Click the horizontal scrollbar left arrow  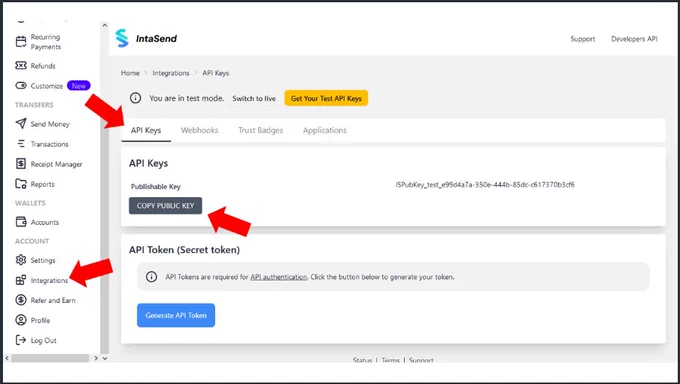7,358
